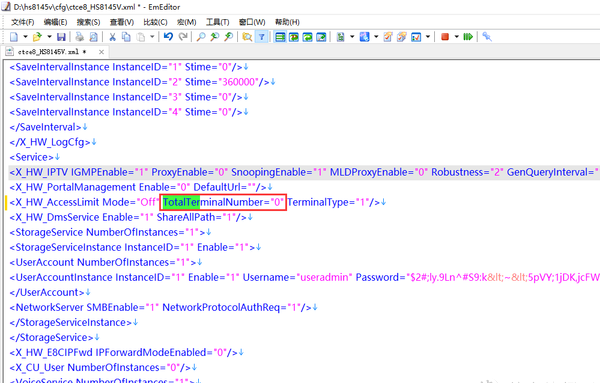Click the EmEditor title bar app icon

point(6,7)
